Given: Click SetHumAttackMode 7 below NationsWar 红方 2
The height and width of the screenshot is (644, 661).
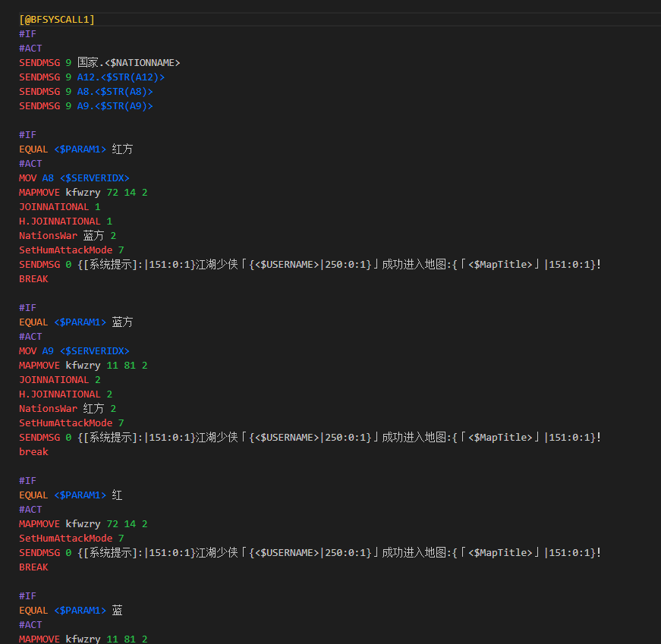Looking at the screenshot, I should tap(71, 423).
